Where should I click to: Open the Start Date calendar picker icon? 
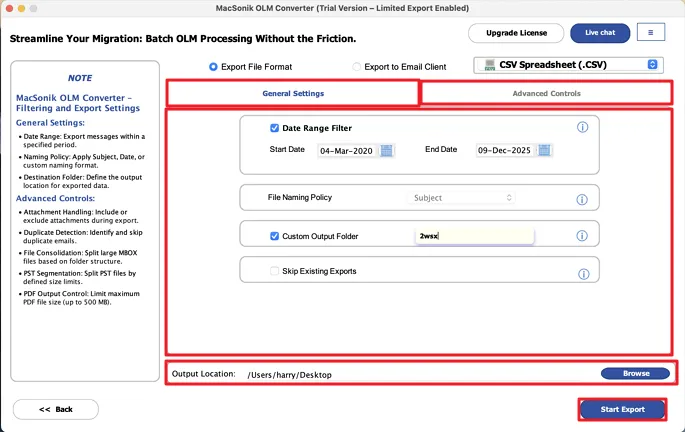(386, 151)
